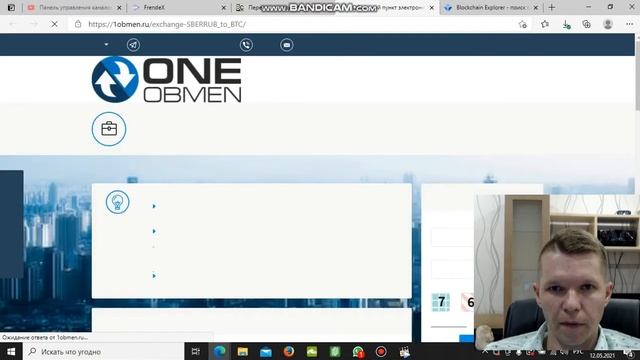Viewport: 640px width, 360px height.
Task: Open the browser Favorites list icon
Action: [544, 24]
